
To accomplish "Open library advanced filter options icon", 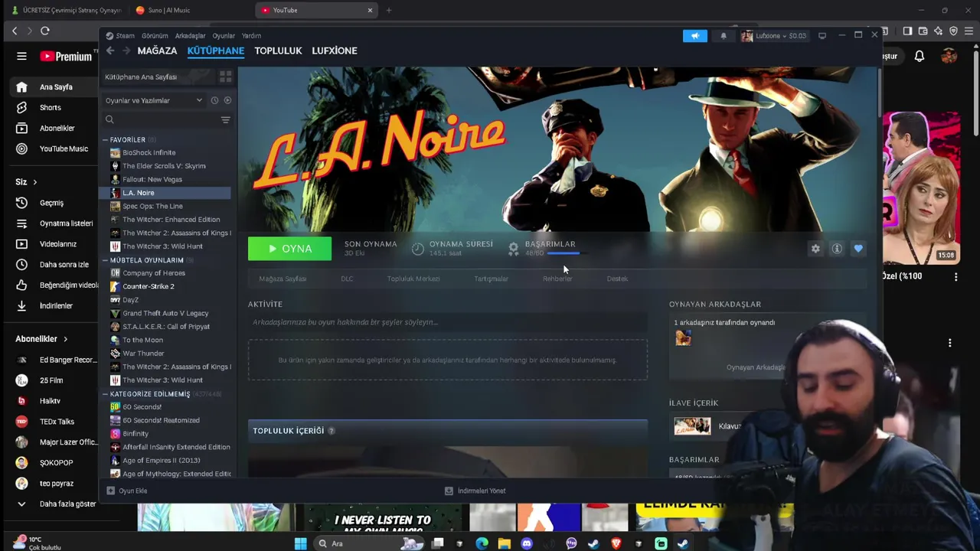I will (225, 119).
